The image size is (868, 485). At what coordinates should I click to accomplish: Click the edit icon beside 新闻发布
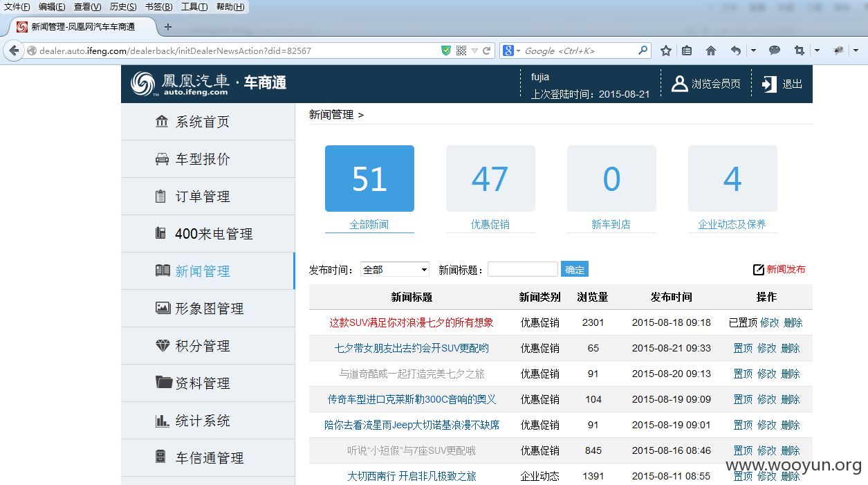point(759,270)
